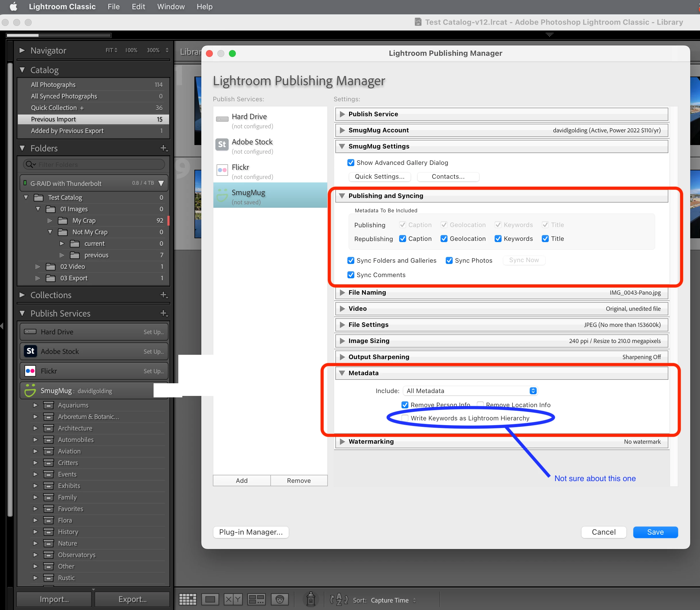The height and width of the screenshot is (610, 700).
Task: Open Compare view XY icon
Action: pos(233,599)
